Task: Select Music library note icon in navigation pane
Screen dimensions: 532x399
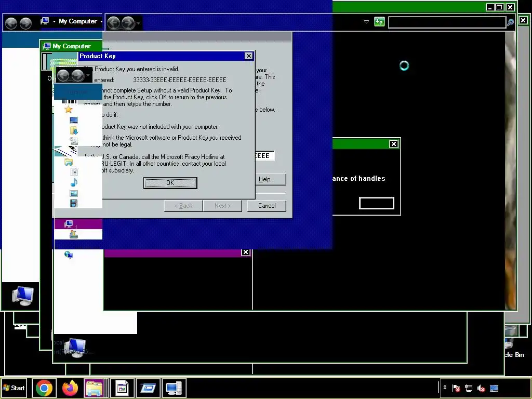Action: coord(74,183)
